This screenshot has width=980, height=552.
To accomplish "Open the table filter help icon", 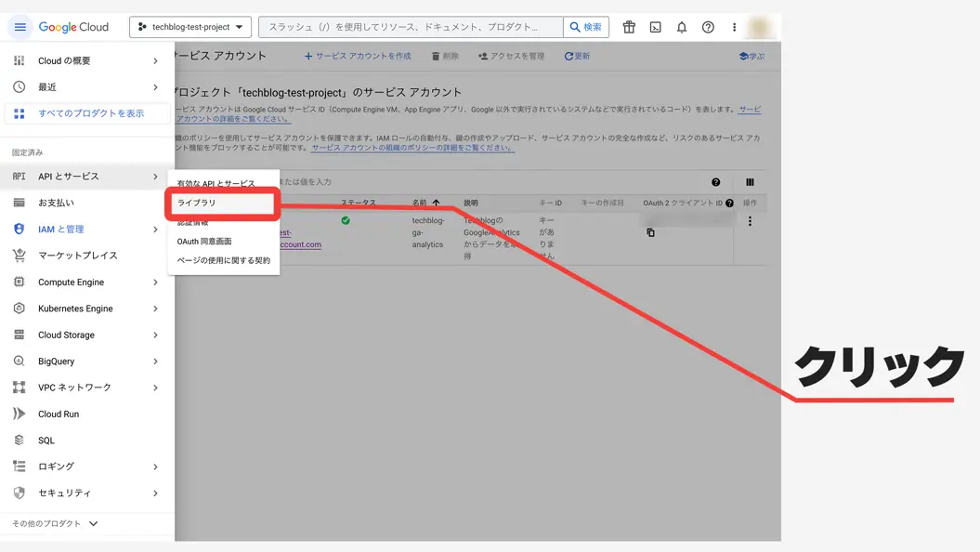I will pos(715,182).
